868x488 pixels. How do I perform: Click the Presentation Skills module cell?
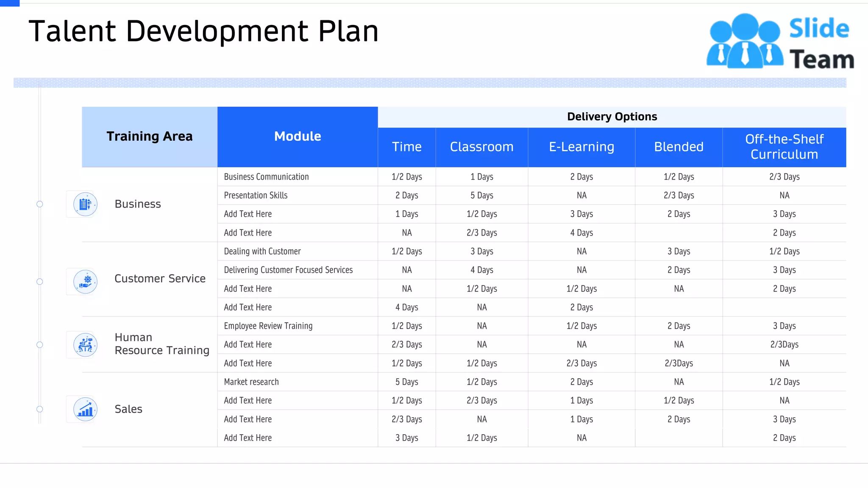(x=298, y=196)
